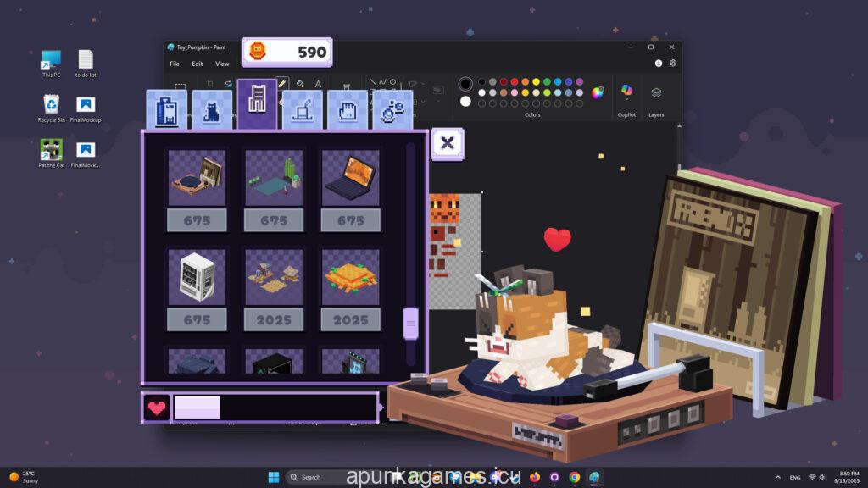
Task: Open Paint settings gear
Action: click(x=673, y=63)
